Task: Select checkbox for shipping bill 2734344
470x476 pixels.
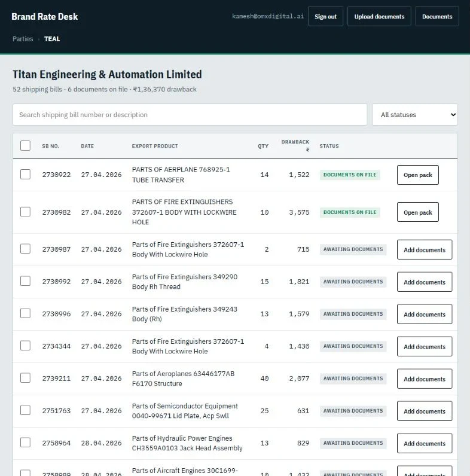Action: pos(25,346)
